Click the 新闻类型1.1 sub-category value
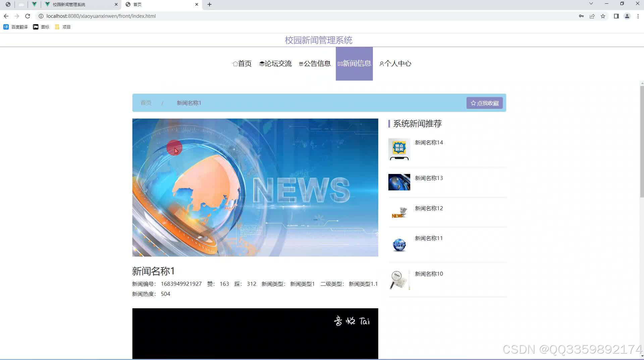The image size is (644, 360). [x=363, y=284]
